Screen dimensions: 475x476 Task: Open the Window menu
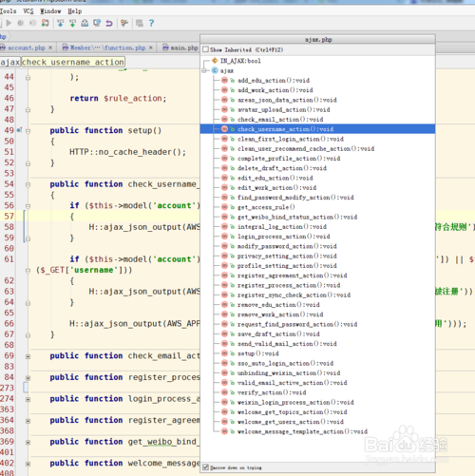[50, 11]
